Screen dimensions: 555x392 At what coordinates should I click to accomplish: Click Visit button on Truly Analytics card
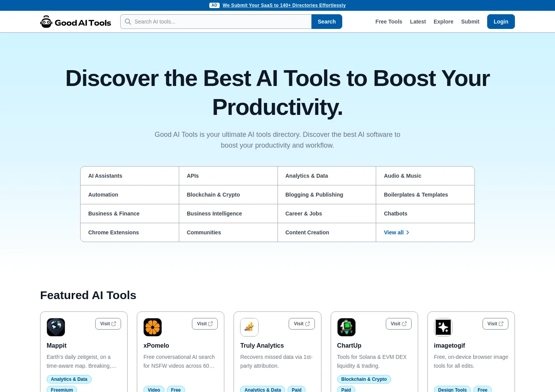pyautogui.click(x=301, y=324)
